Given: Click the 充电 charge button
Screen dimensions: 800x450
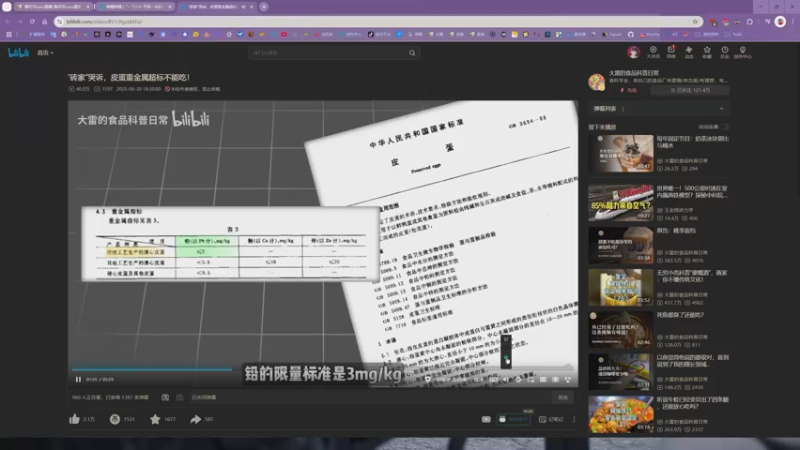Looking at the screenshot, I should (628, 90).
